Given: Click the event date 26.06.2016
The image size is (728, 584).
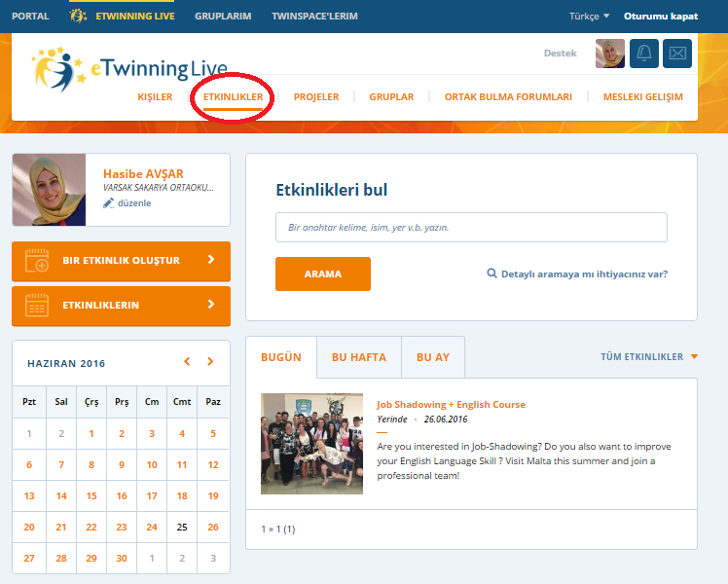Looking at the screenshot, I should [x=446, y=420].
